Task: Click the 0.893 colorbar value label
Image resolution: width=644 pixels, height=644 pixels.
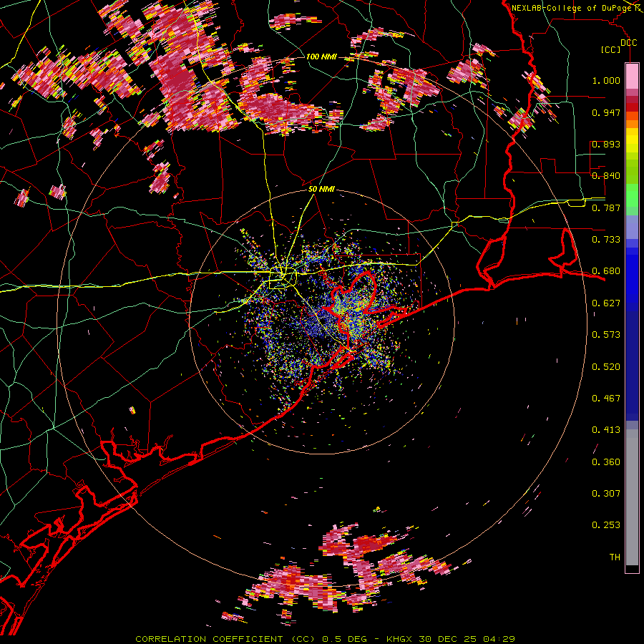Action: (606, 144)
